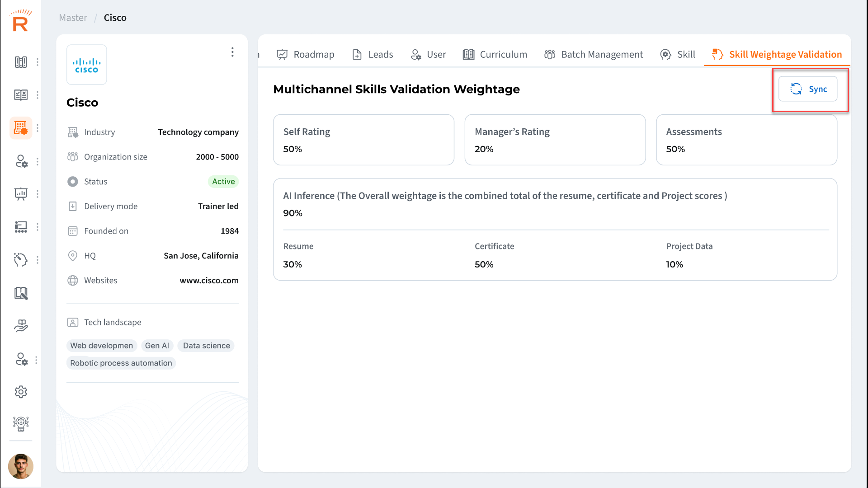This screenshot has width=868, height=488.
Task: Select the highlighted organization icon in sidebar
Action: [21, 128]
